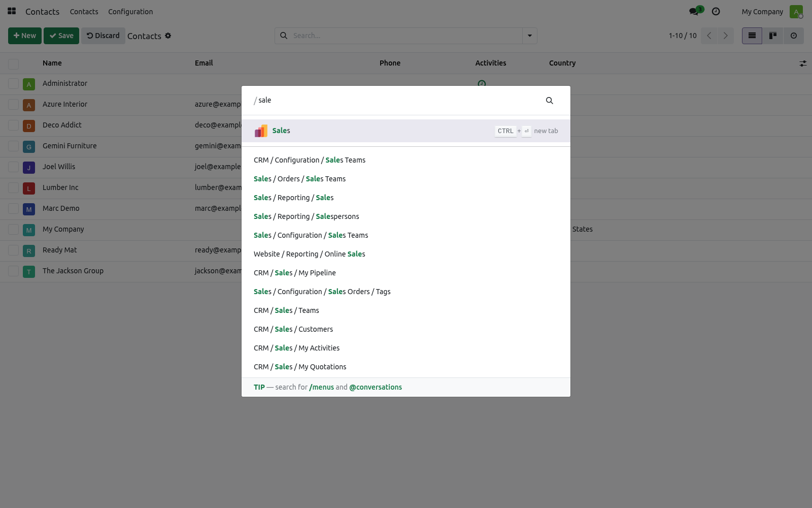The width and height of the screenshot is (812, 508).
Task: Check the Joel Willis row checkbox
Action: pyautogui.click(x=14, y=167)
